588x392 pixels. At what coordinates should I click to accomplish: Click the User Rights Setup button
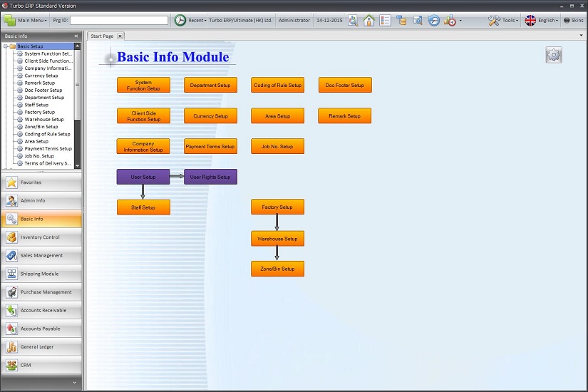pyautogui.click(x=210, y=177)
